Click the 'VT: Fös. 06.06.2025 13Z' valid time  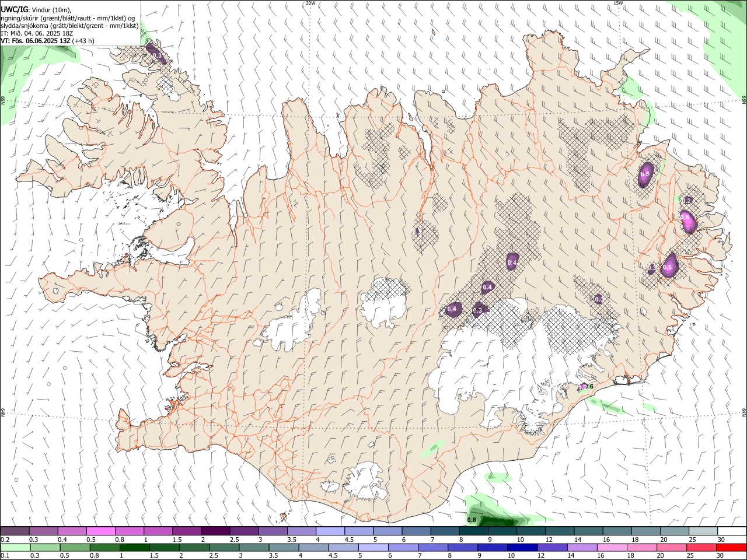[x=36, y=41]
